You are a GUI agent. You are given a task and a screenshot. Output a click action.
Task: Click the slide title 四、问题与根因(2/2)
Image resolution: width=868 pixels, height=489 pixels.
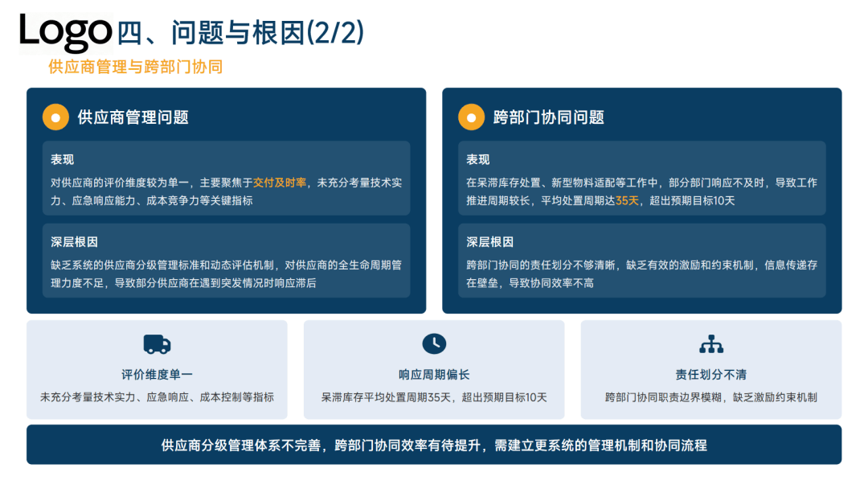click(x=240, y=33)
